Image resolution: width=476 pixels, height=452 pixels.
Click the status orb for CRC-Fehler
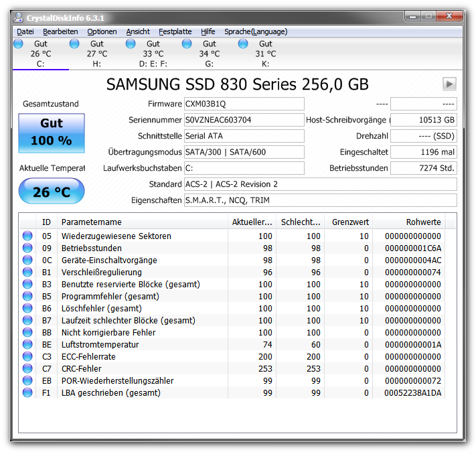point(27,368)
